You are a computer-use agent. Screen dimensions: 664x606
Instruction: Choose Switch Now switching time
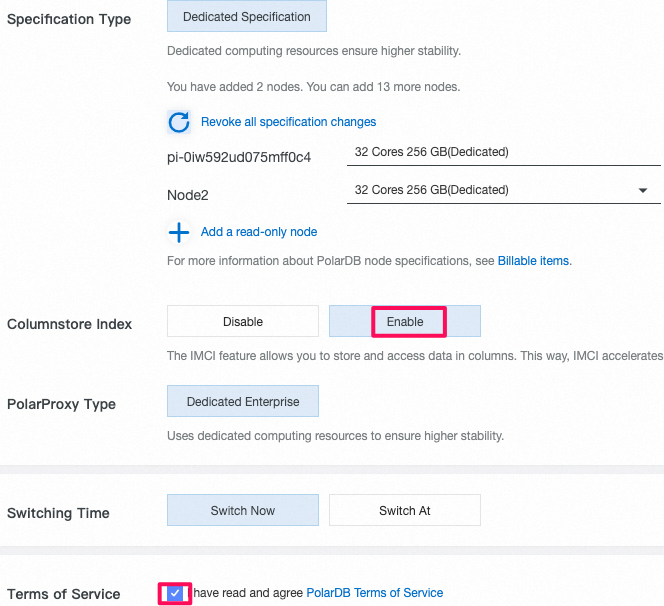pyautogui.click(x=243, y=510)
